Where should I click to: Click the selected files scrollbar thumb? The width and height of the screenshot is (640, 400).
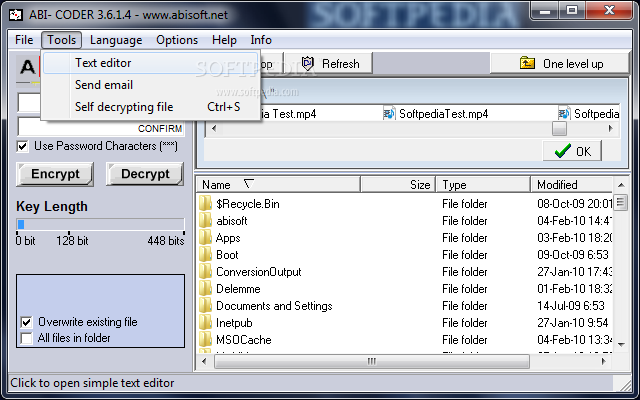559,129
